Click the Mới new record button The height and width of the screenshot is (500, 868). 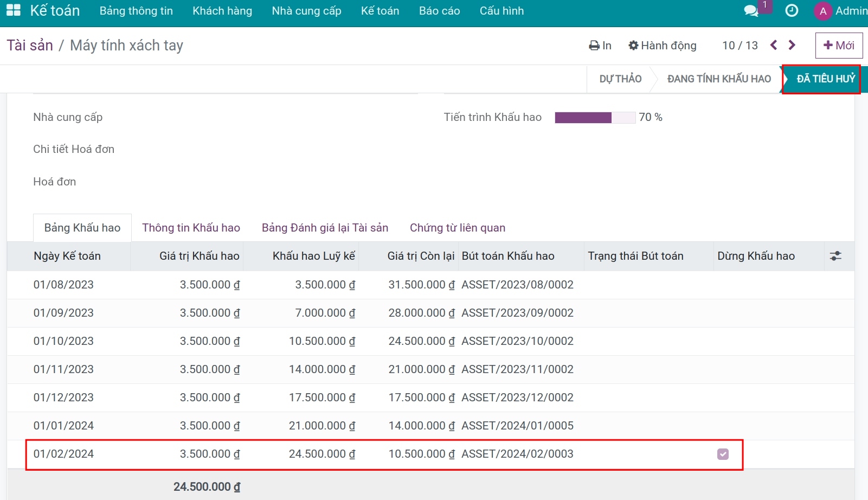click(x=839, y=46)
